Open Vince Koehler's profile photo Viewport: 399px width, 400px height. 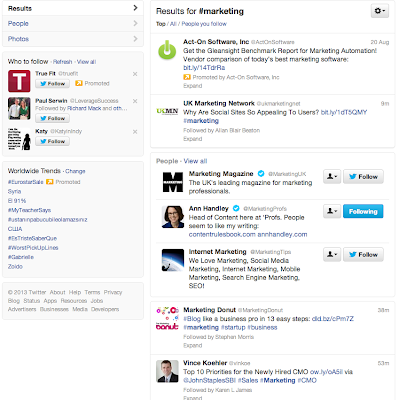[167, 371]
